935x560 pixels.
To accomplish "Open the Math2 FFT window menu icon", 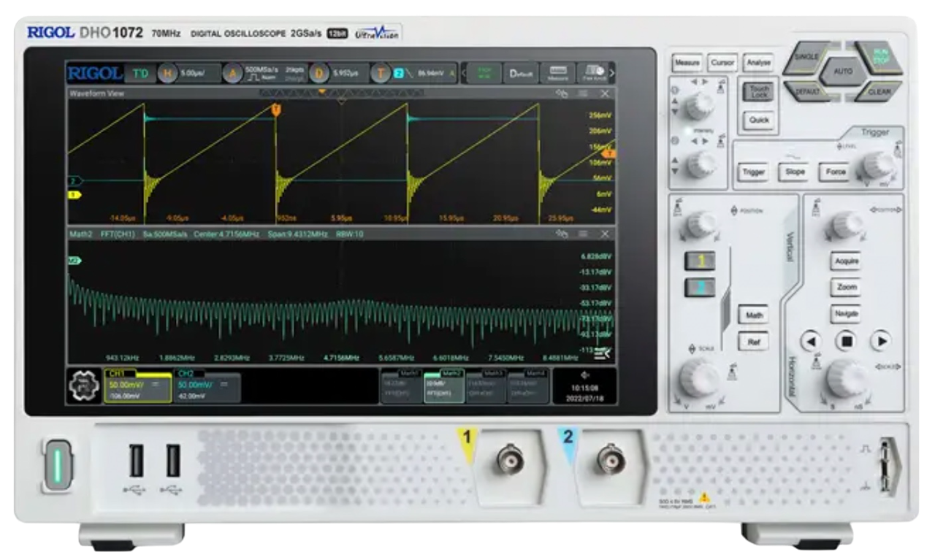I will click(583, 234).
